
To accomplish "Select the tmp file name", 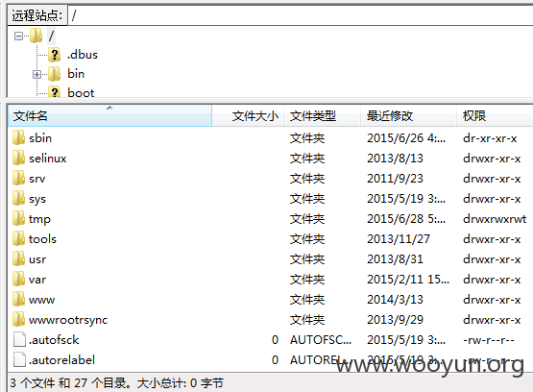I will (x=39, y=219).
